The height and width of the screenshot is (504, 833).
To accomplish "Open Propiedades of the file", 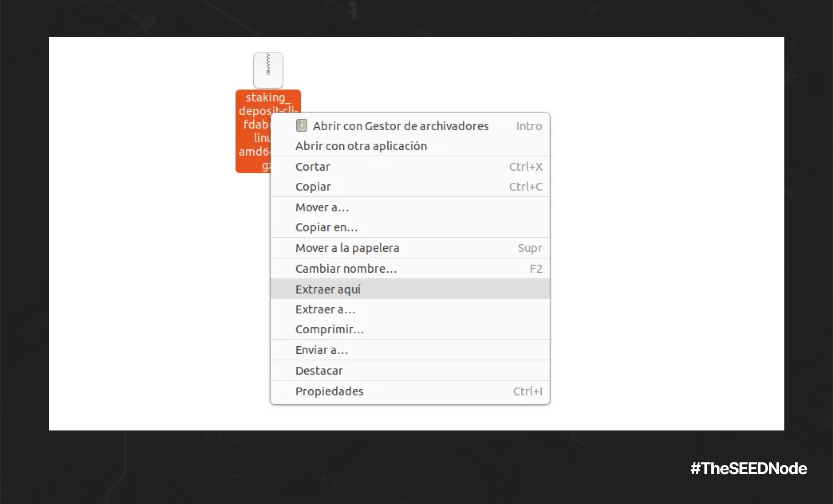I will click(329, 391).
